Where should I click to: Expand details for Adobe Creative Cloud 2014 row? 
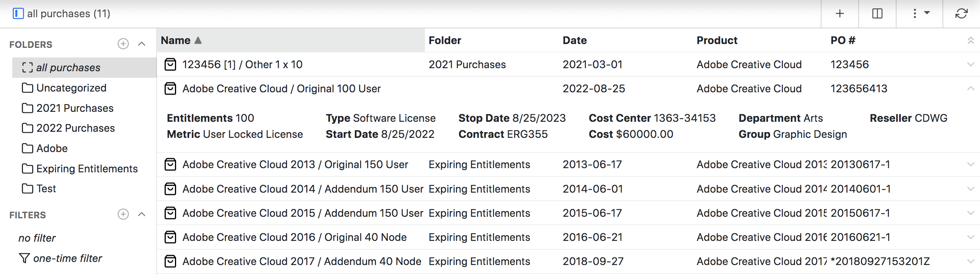(972, 188)
